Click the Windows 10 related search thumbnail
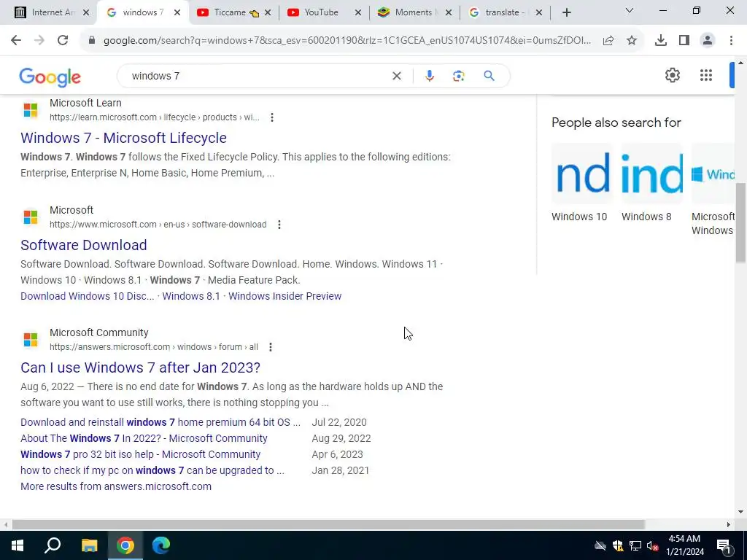 [581, 174]
